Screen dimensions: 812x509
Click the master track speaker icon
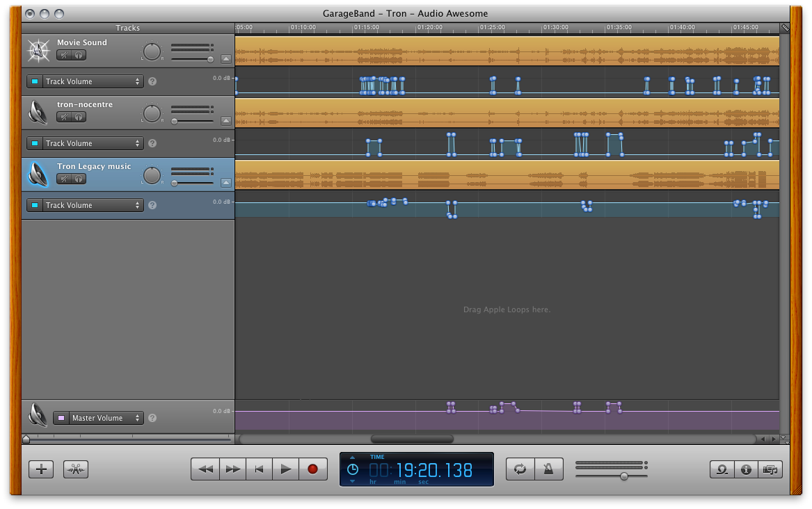[x=38, y=415]
